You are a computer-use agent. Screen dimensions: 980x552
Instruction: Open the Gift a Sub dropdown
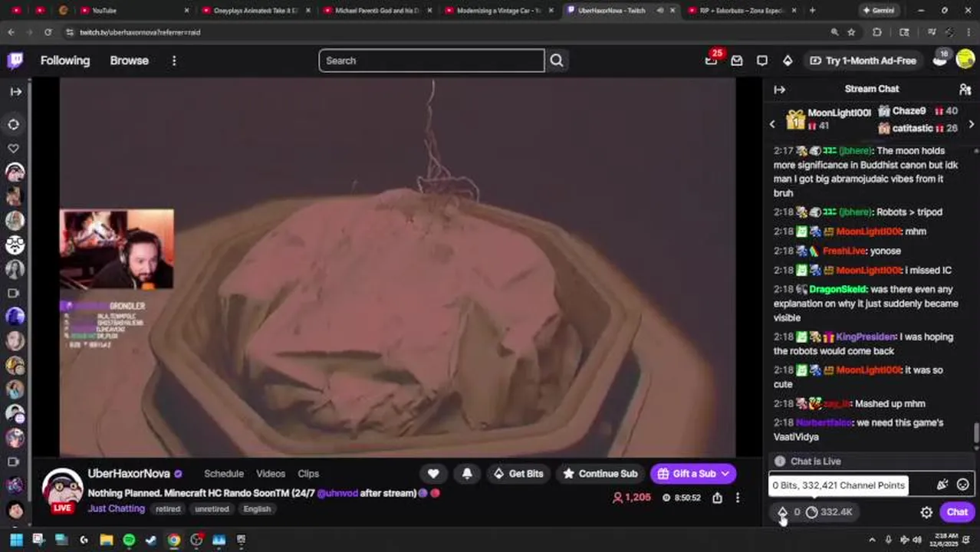click(693, 474)
